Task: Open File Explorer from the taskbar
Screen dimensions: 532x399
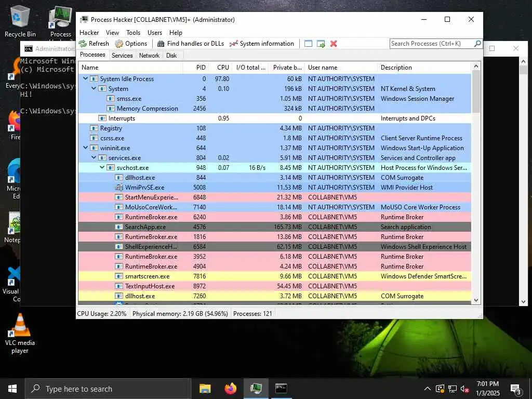Action: 205,389
